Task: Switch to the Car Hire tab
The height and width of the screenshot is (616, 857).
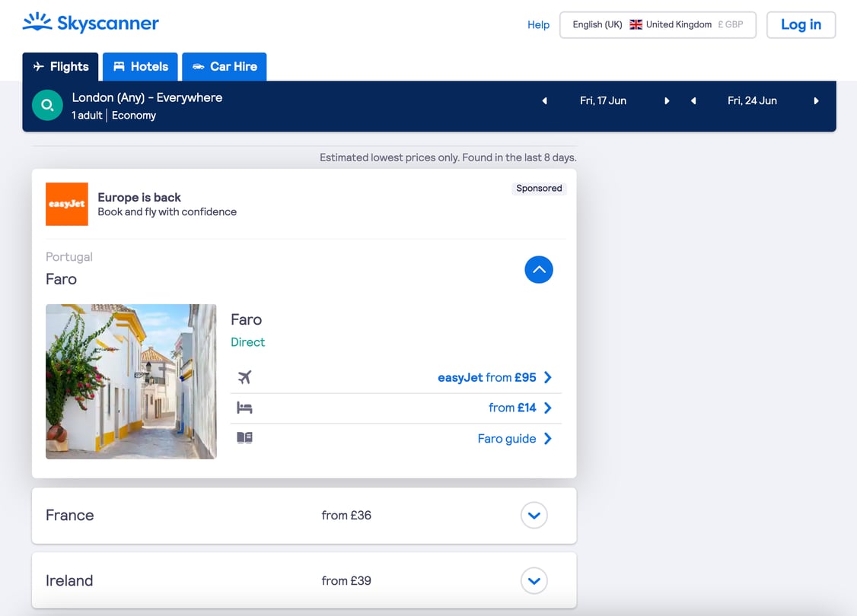Action: pyautogui.click(x=224, y=67)
